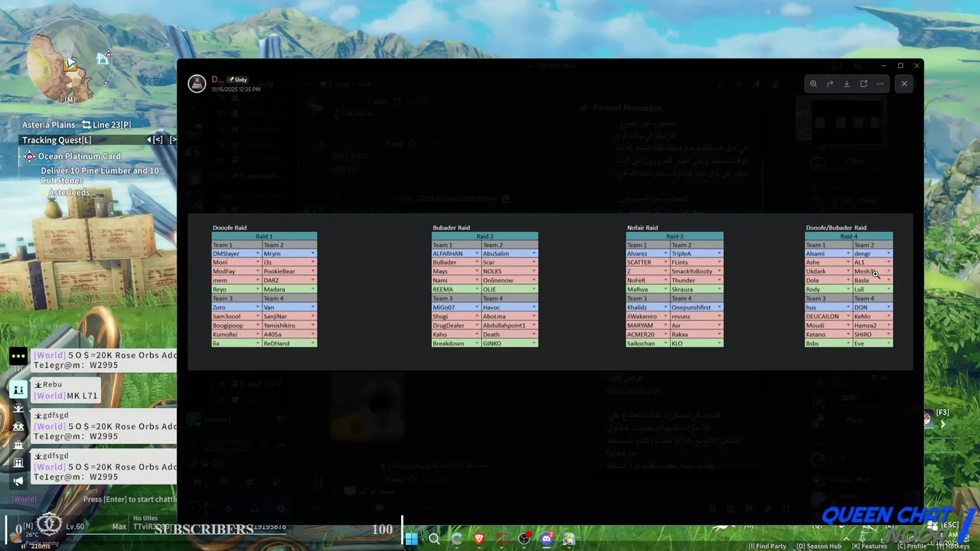The image size is (980, 551).
Task: Open the image in browser icon
Action: point(864,83)
